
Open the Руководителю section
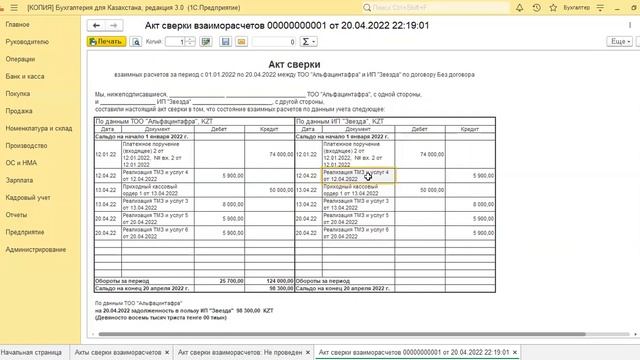pyautogui.click(x=27, y=42)
